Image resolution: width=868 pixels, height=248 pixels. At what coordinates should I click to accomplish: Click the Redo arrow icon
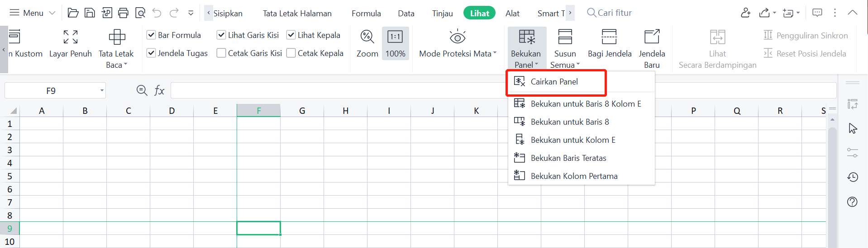click(174, 13)
